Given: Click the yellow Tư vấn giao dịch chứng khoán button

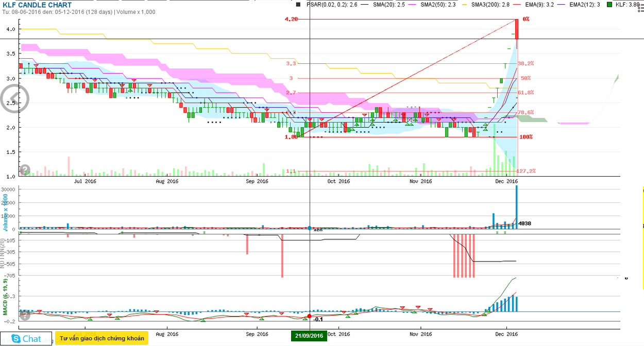Looking at the screenshot, I should [101, 338].
